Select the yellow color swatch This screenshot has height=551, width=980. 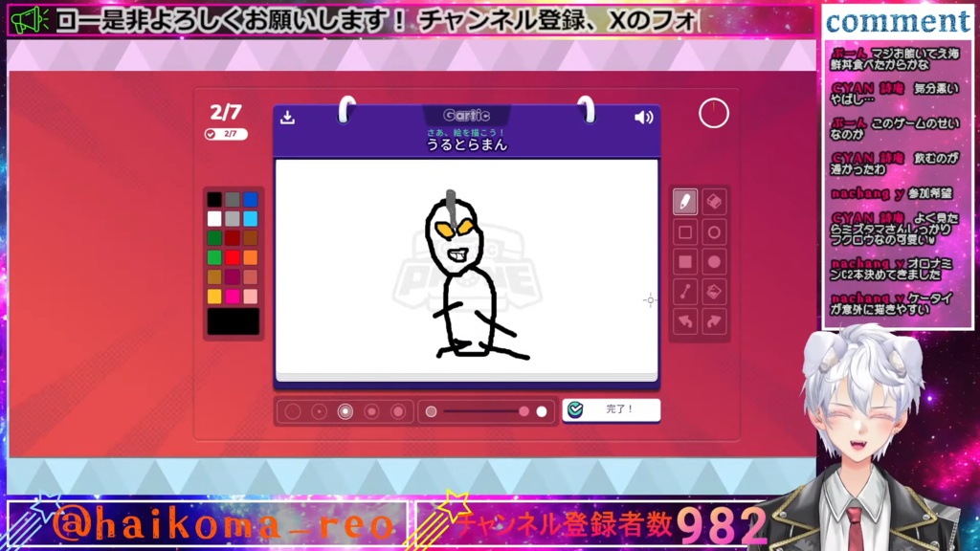click(x=214, y=297)
